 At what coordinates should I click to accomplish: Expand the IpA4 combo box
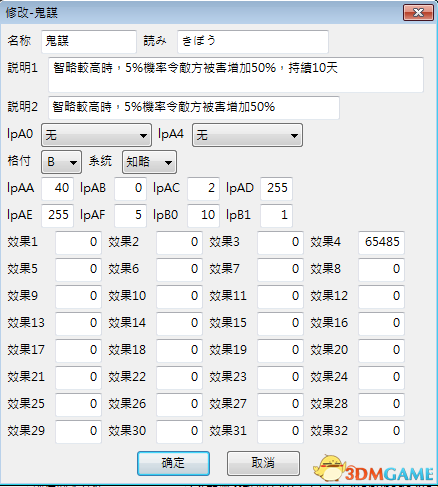pos(247,135)
